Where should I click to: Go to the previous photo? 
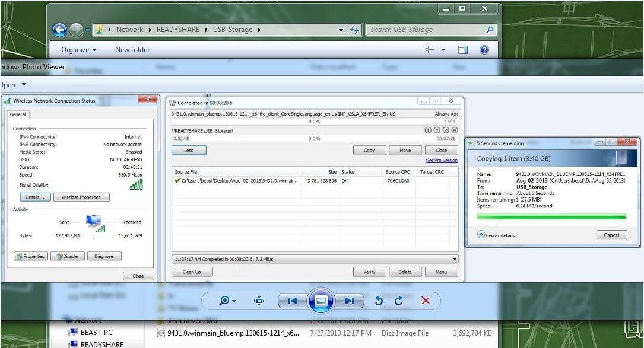tap(293, 301)
